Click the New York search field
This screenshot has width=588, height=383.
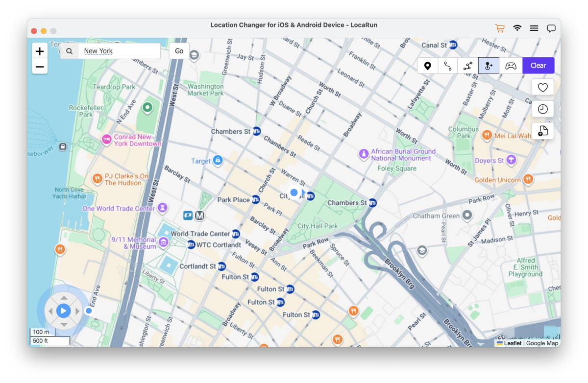coord(119,51)
